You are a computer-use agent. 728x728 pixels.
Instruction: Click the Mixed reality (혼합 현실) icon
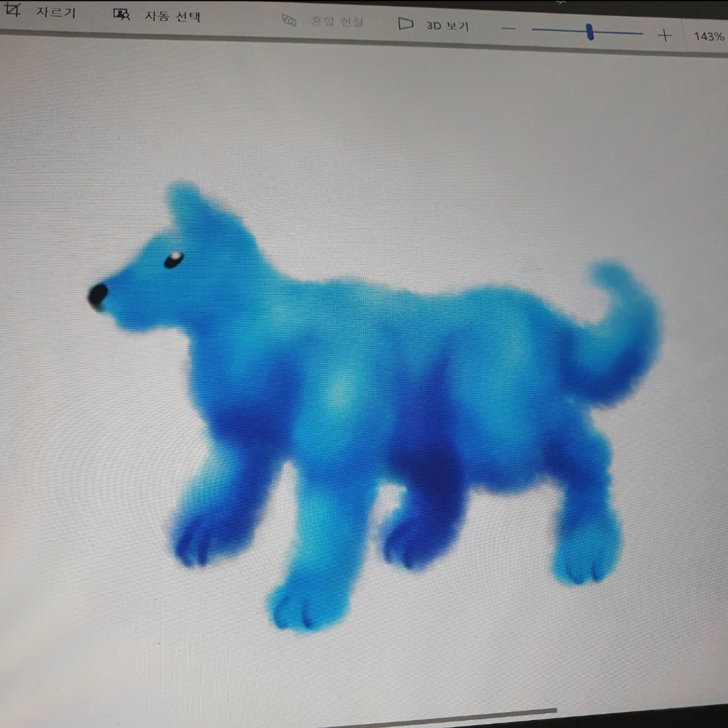(289, 21)
